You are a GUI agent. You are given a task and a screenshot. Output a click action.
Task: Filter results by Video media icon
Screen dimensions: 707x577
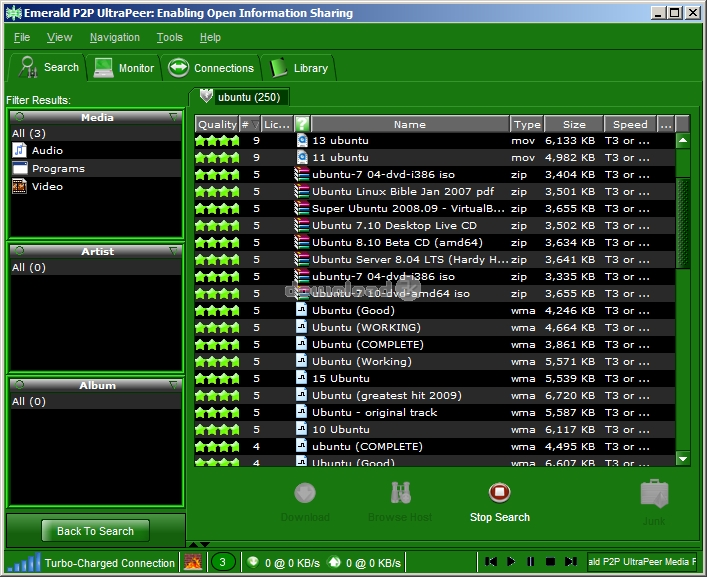pos(19,186)
